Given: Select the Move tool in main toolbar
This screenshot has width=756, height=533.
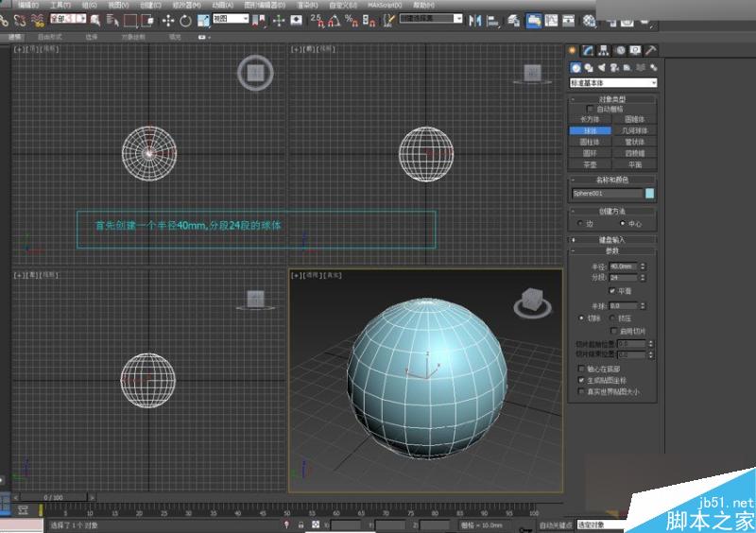Looking at the screenshot, I should coord(168,20).
